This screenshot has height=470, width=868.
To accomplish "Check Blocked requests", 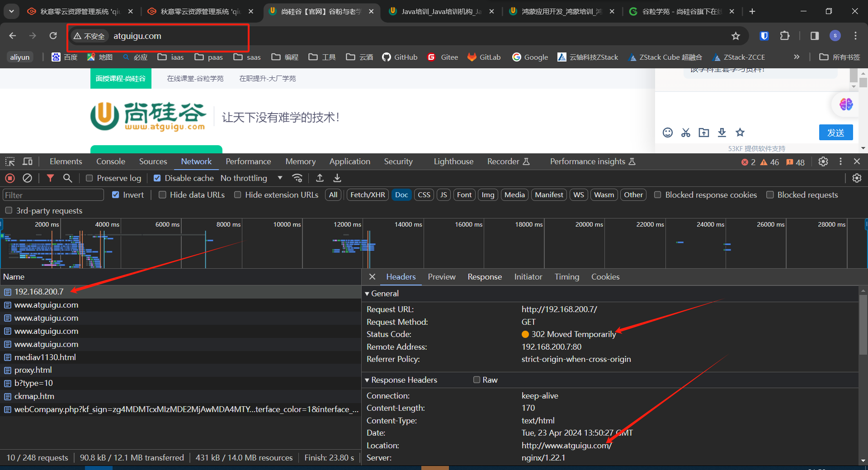I will [x=770, y=195].
